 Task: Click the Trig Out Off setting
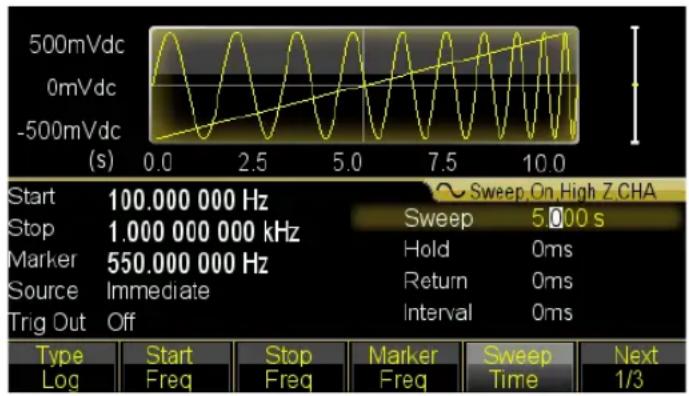(x=121, y=322)
